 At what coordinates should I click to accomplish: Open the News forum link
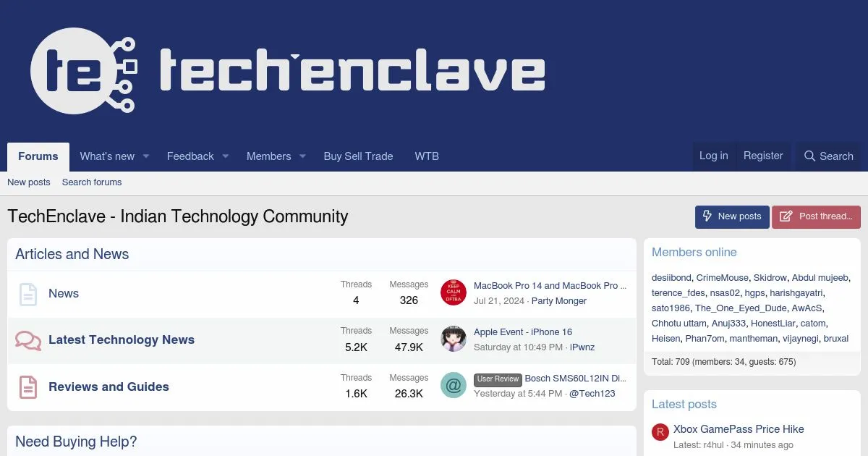(64, 293)
